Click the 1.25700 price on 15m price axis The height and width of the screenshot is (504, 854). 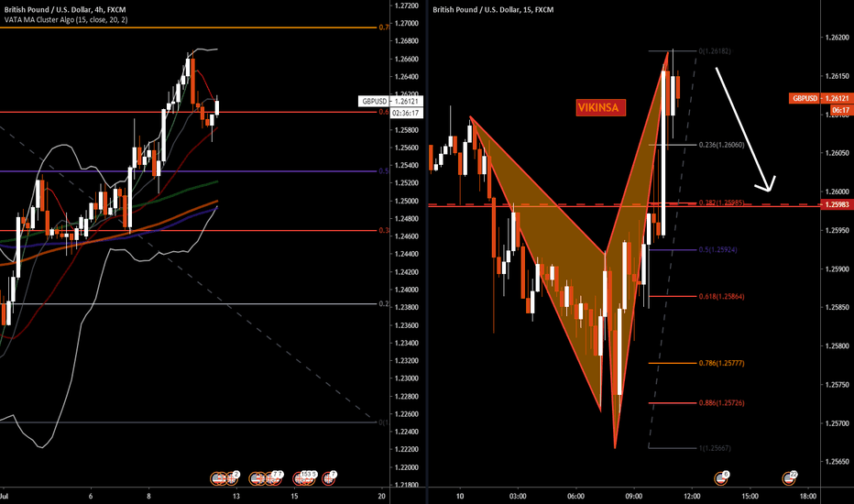838,423
